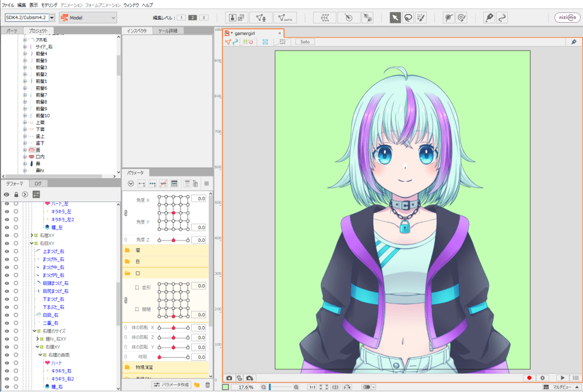Select the 目頭まつげ_右 item
The width and height of the screenshot is (583, 392).
point(55,283)
